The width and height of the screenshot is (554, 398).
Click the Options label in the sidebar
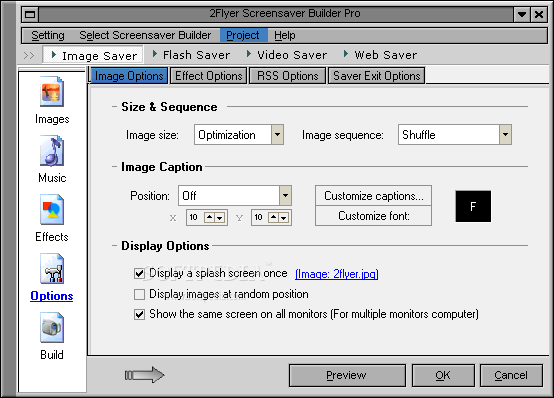pos(52,296)
